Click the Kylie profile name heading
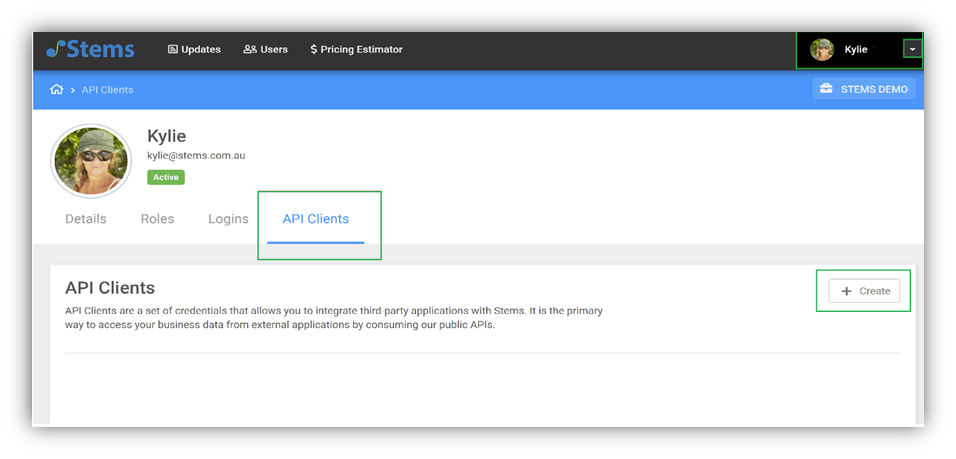The height and width of the screenshot is (459, 956). pyautogui.click(x=166, y=136)
